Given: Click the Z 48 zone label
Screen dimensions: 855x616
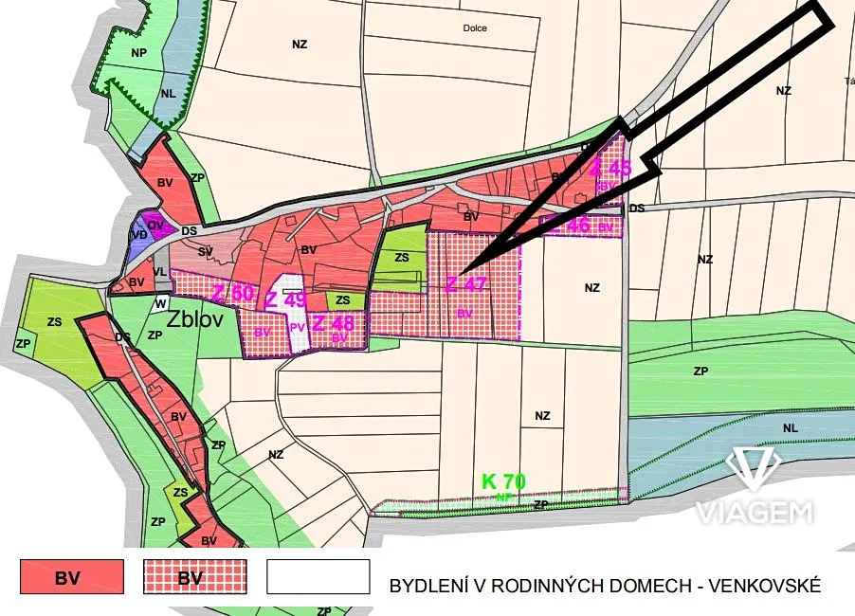Looking at the screenshot, I should click(x=333, y=322).
